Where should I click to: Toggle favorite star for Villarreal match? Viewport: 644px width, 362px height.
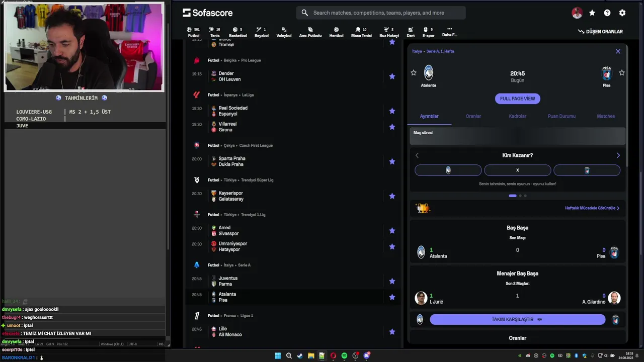pyautogui.click(x=392, y=127)
